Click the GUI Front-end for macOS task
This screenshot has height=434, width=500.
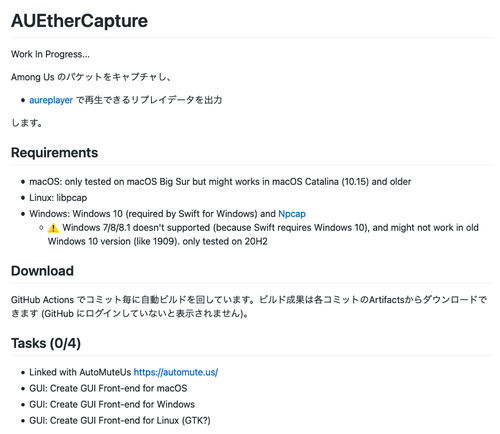click(x=108, y=388)
